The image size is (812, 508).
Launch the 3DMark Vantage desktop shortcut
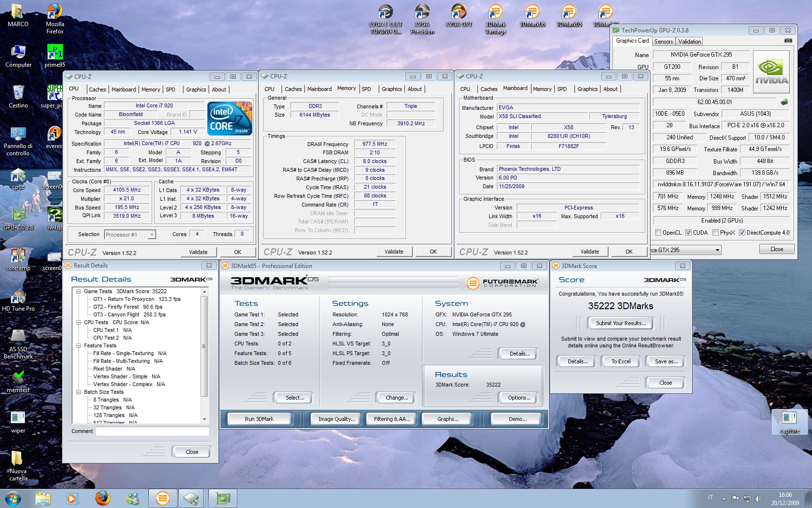[495, 19]
